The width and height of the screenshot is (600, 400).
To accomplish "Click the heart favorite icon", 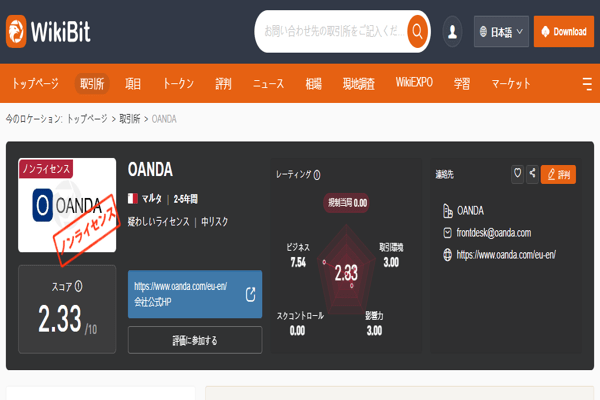I will (517, 174).
